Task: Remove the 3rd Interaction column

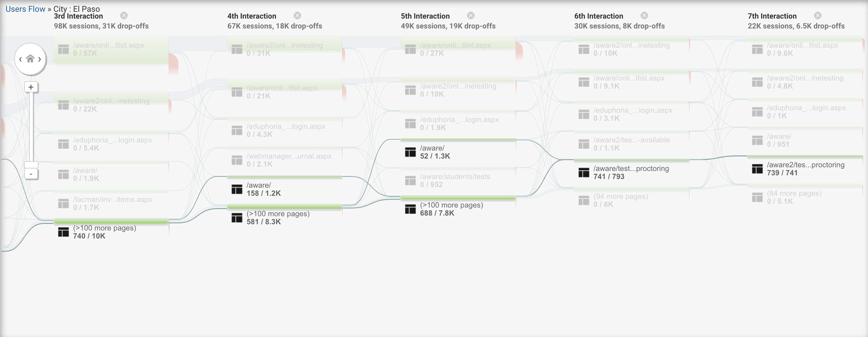Action: (124, 15)
